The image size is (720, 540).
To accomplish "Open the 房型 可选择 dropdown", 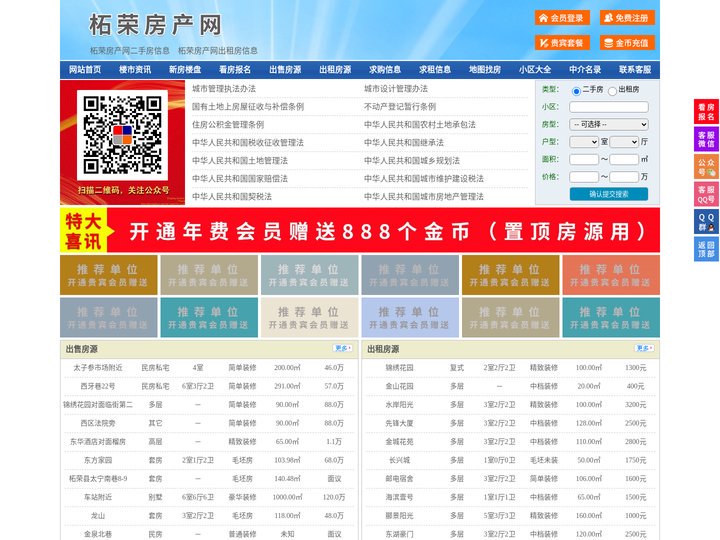I will point(609,124).
